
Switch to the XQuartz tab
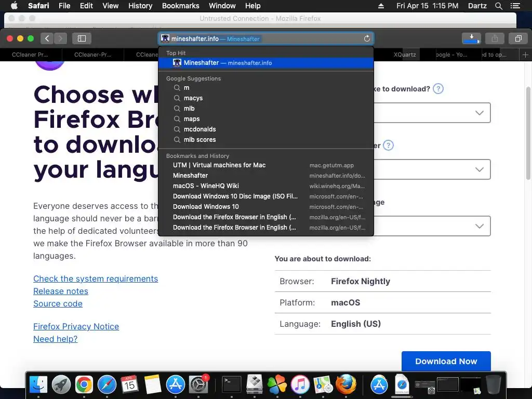[x=404, y=55]
